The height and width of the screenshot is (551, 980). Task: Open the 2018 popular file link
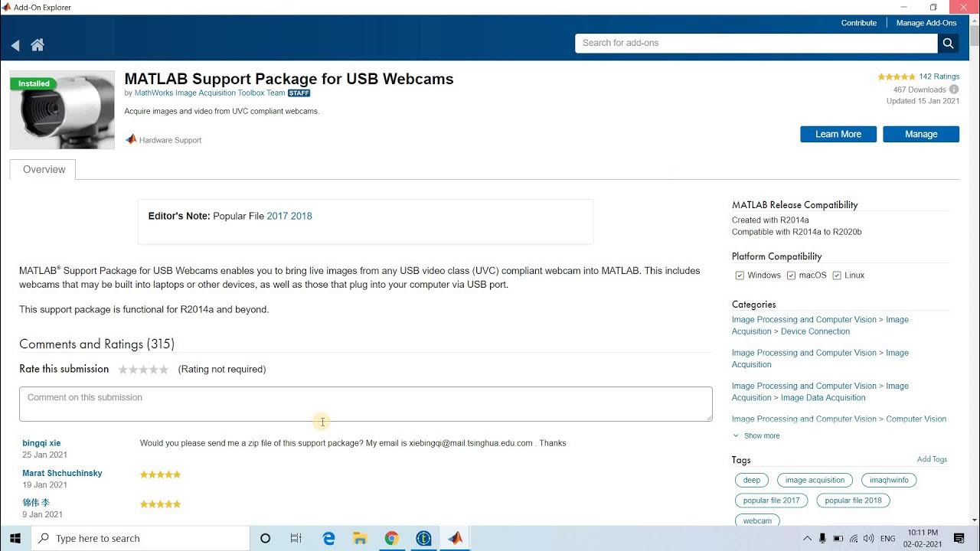pyautogui.click(x=302, y=216)
